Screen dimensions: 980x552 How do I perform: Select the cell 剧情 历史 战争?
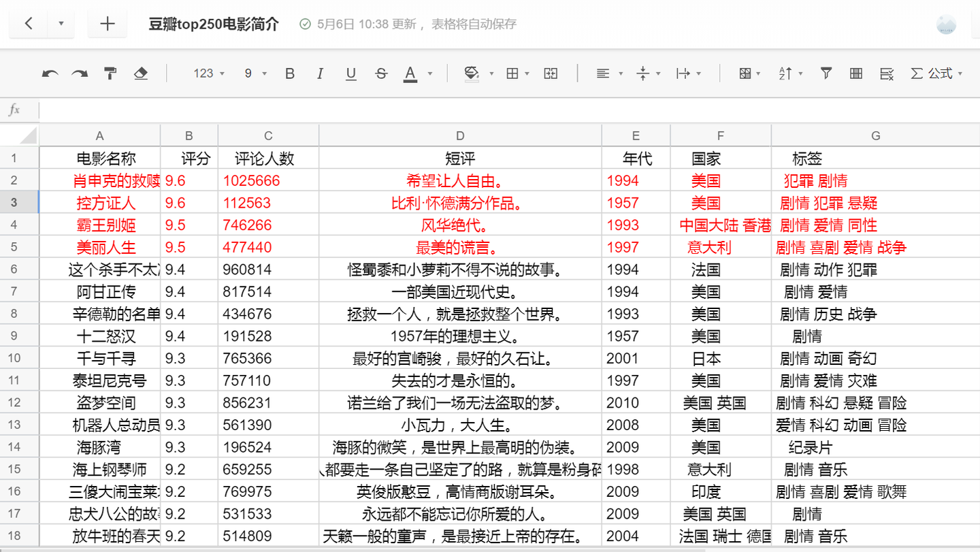click(x=875, y=314)
